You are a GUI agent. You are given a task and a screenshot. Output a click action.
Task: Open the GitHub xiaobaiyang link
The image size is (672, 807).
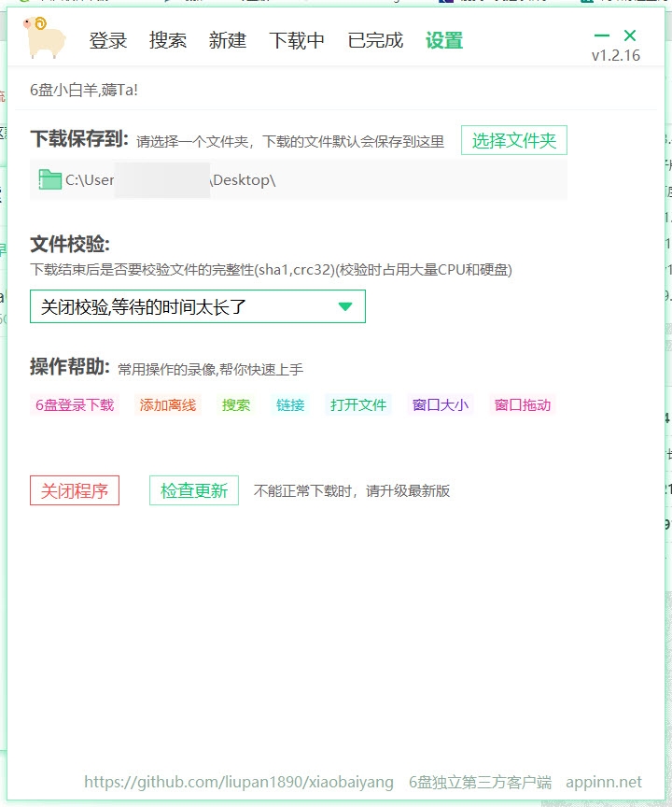click(x=238, y=782)
